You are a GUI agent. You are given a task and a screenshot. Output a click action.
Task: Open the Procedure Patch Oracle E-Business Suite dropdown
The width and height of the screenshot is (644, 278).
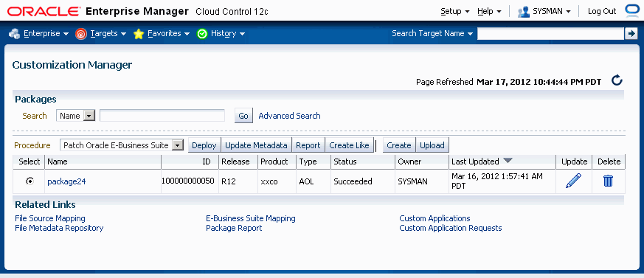pos(122,145)
